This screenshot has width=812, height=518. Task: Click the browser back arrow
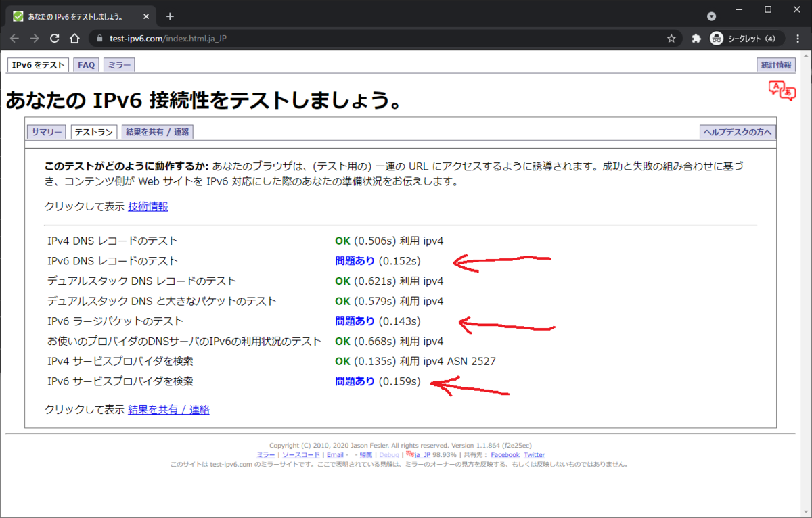point(14,39)
